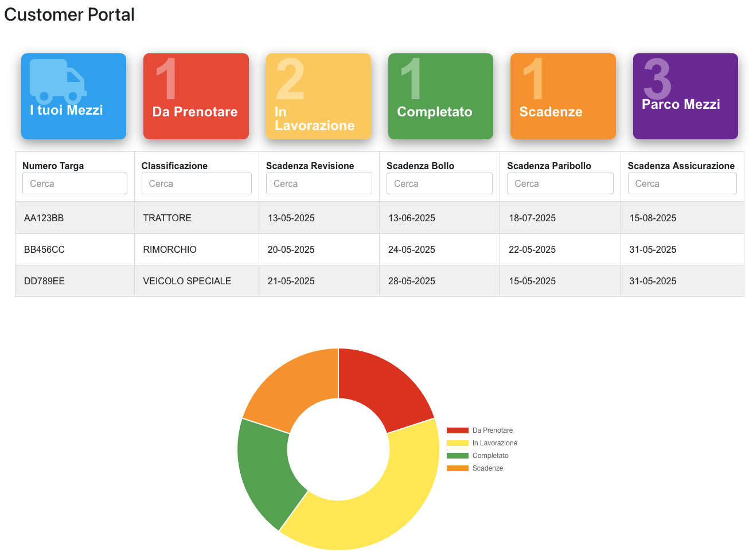Click the Numero Targa search field
This screenshot has height=560, width=749.
click(x=75, y=183)
